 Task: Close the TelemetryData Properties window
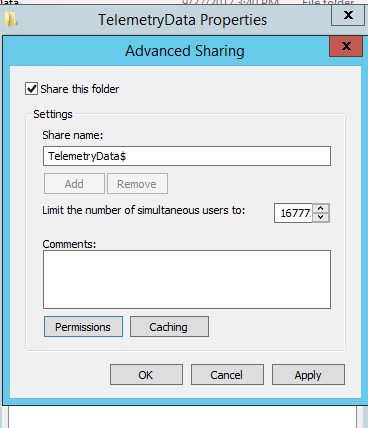click(348, 15)
